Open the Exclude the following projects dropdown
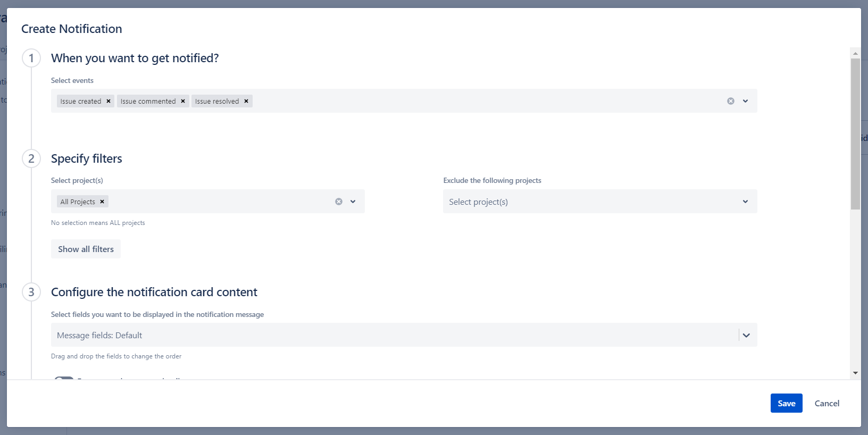Screen dimensions: 868x435 pos(599,202)
